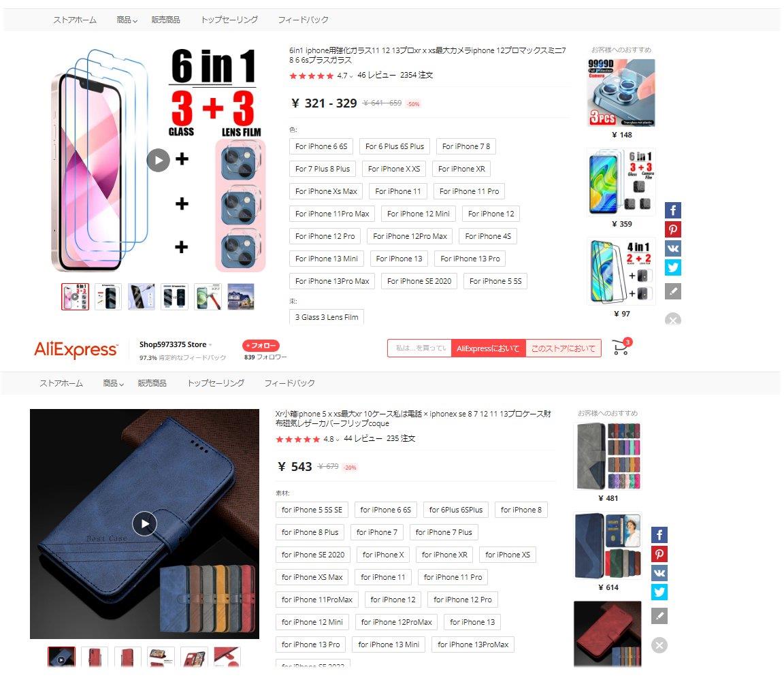Expand the 商品 dropdown in top navigation
This screenshot has width=784, height=686.
127,20
